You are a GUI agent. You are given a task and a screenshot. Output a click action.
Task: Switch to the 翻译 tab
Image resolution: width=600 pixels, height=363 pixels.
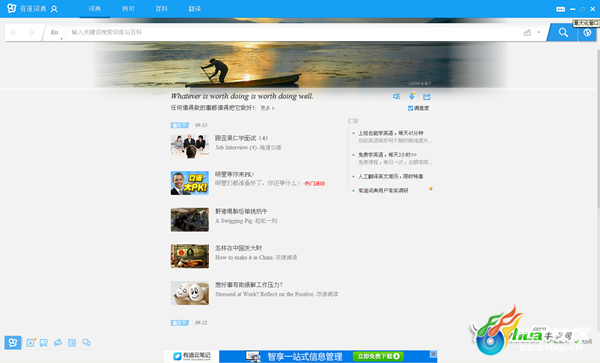click(195, 9)
